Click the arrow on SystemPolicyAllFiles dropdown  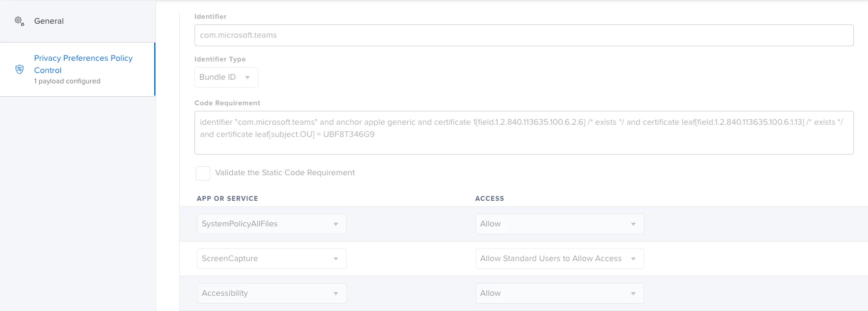click(x=336, y=225)
